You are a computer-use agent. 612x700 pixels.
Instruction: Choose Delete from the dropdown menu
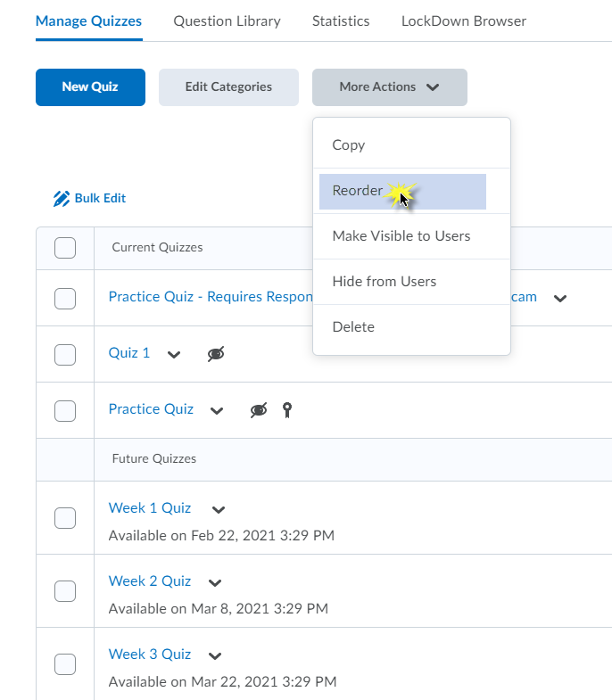click(353, 327)
